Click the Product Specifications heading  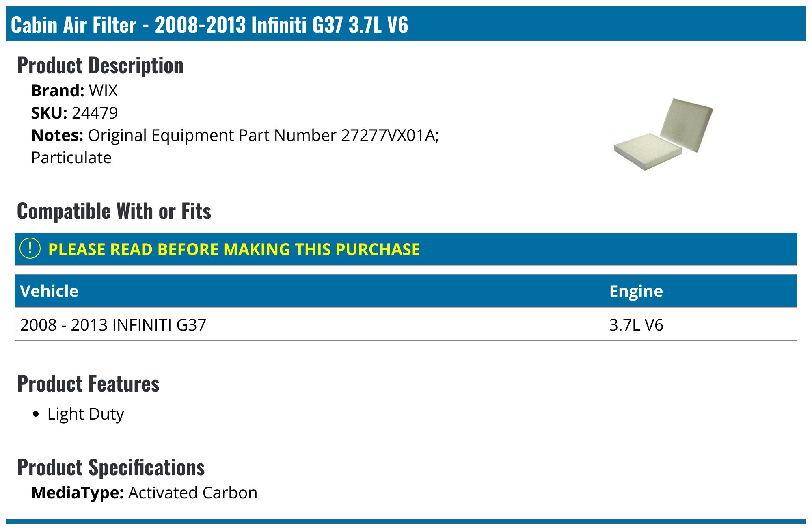pos(111,467)
